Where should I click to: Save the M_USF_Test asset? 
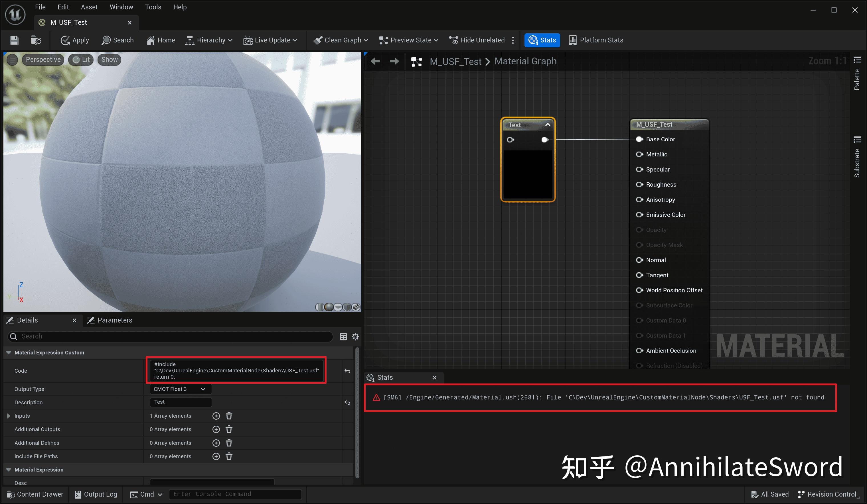tap(14, 40)
